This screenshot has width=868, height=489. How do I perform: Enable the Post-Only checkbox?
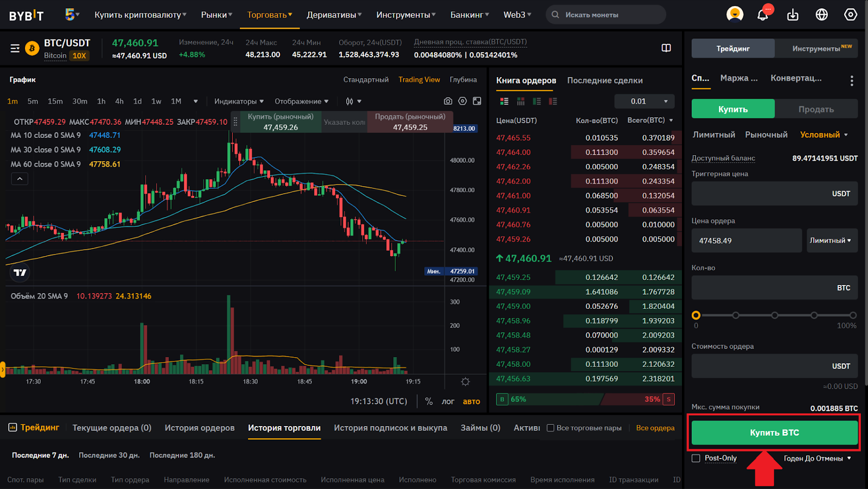coord(696,459)
